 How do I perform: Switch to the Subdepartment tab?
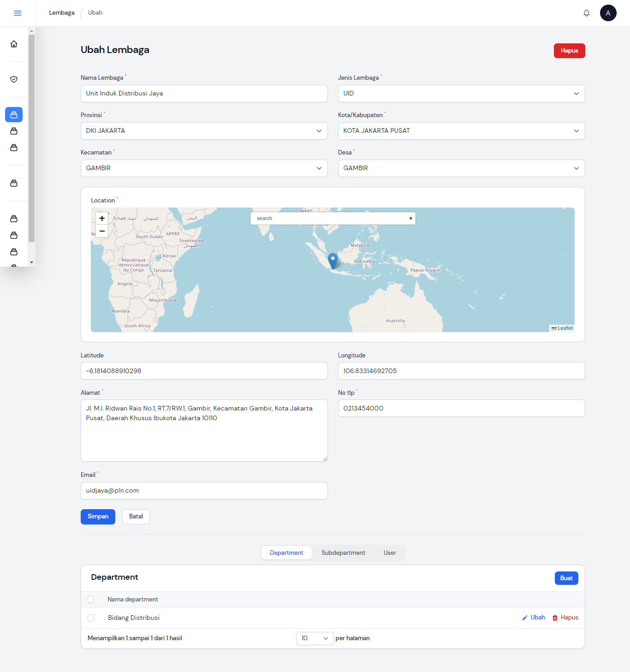pos(343,553)
